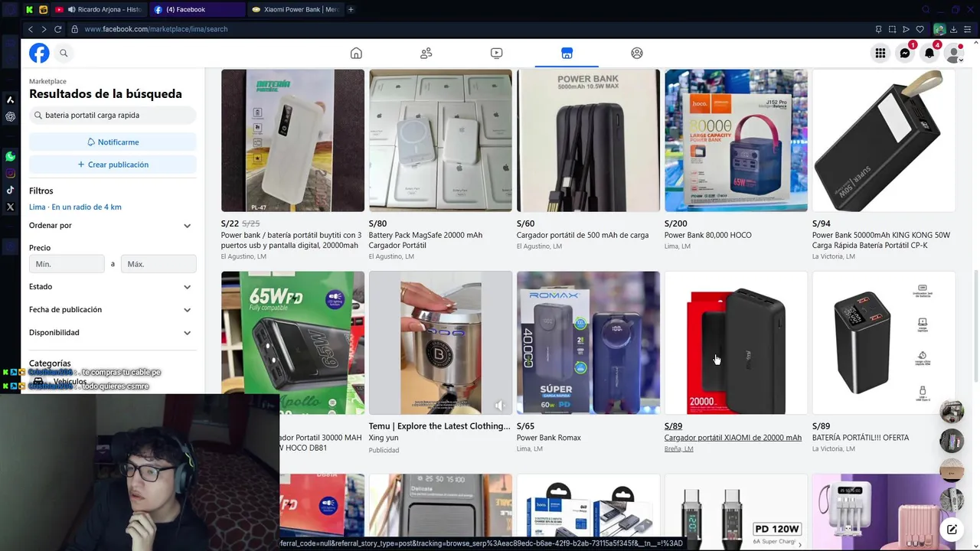Expand the Ordenar por filter
The height and width of the screenshot is (551, 980).
pyautogui.click(x=113, y=225)
